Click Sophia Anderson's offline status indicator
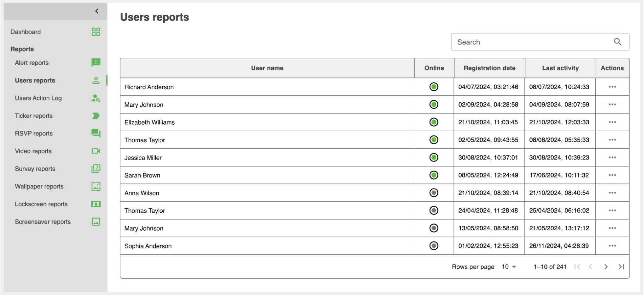The height and width of the screenshot is (296, 644). (x=434, y=246)
